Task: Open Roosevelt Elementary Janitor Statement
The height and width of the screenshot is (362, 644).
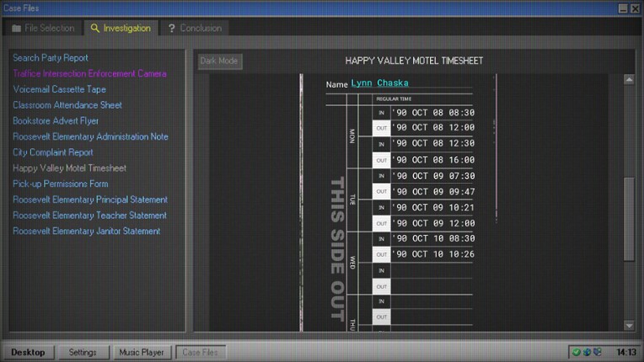Action: click(87, 231)
